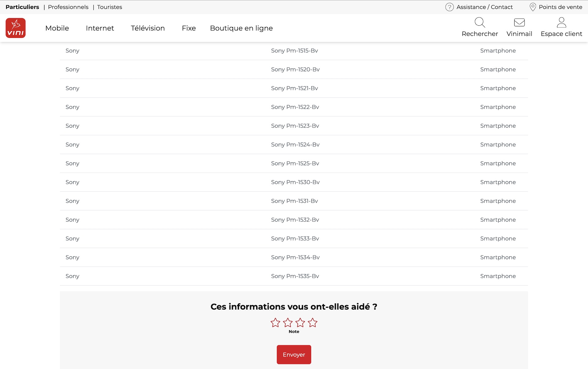Rate with the second star

[288, 322]
